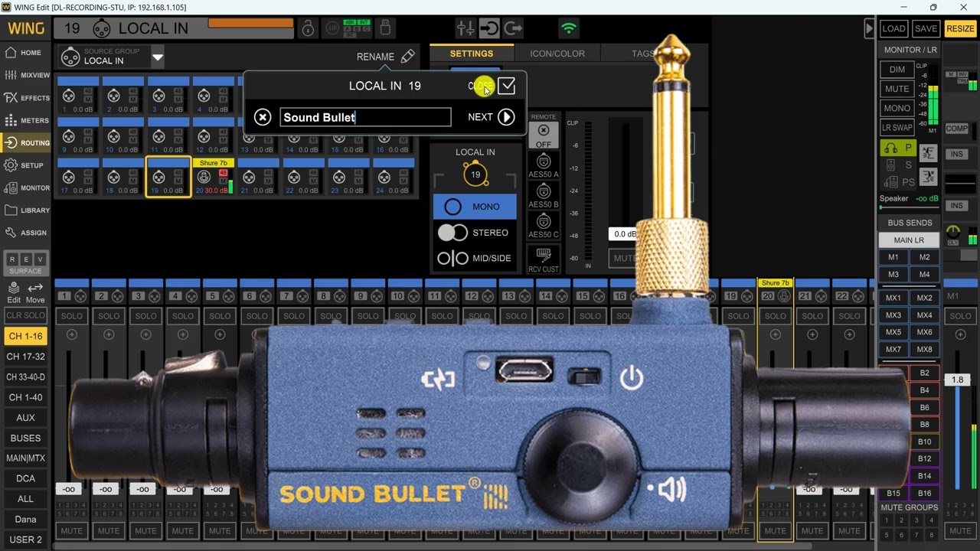Expand the right panel arrow beside LOAD
980x551 pixels.
[869, 28]
